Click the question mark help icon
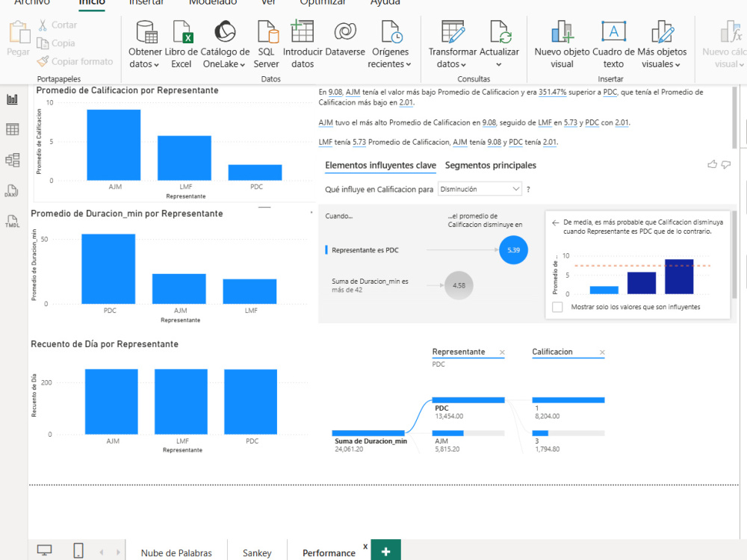The width and height of the screenshot is (747, 560). 528,190
